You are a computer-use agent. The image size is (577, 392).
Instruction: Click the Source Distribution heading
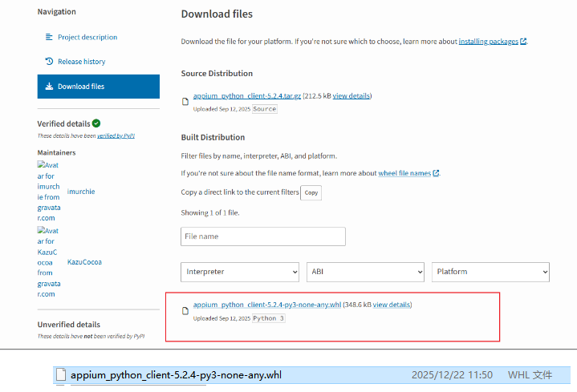tap(217, 74)
